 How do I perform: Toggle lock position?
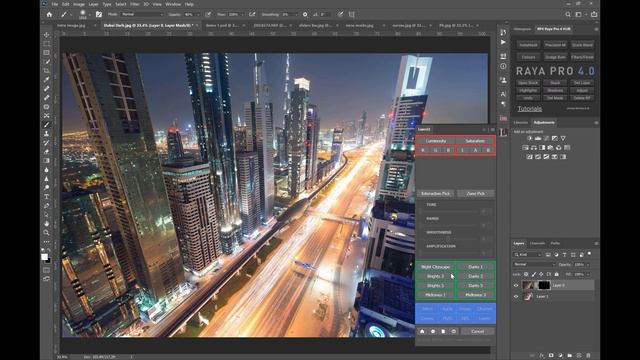(541, 274)
